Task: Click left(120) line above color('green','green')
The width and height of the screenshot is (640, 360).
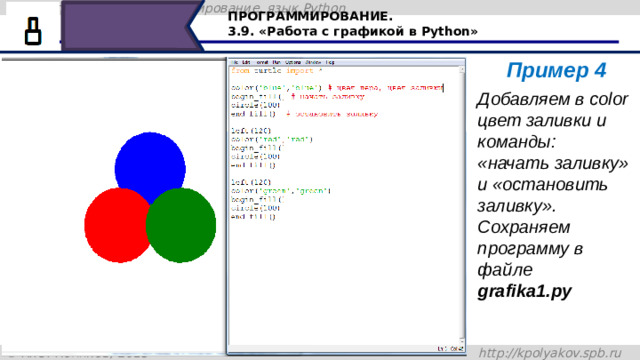Action: pos(251,182)
